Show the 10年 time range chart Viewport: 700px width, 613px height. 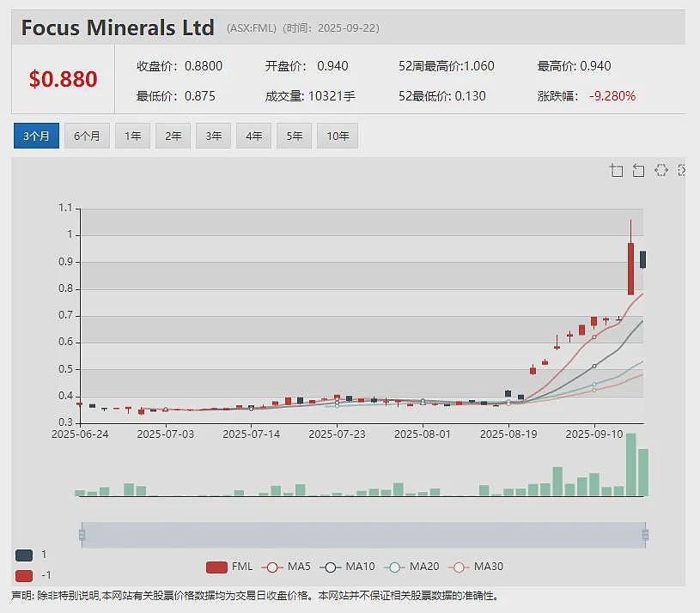coord(338,136)
